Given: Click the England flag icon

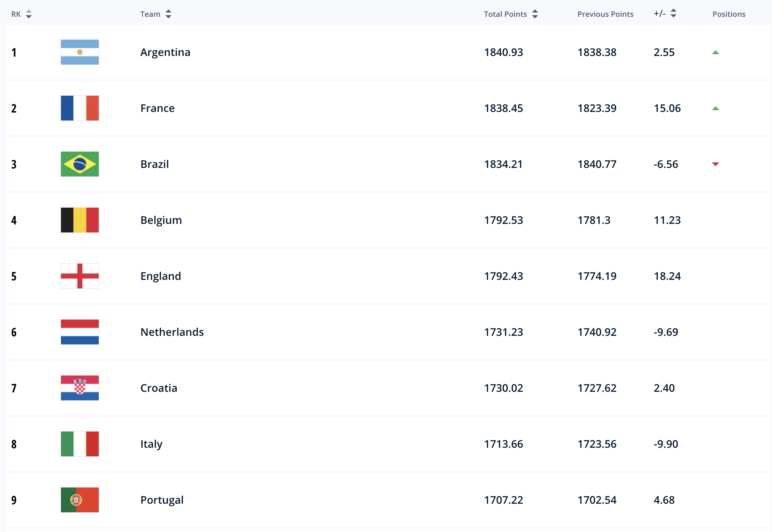Looking at the screenshot, I should (80, 276).
